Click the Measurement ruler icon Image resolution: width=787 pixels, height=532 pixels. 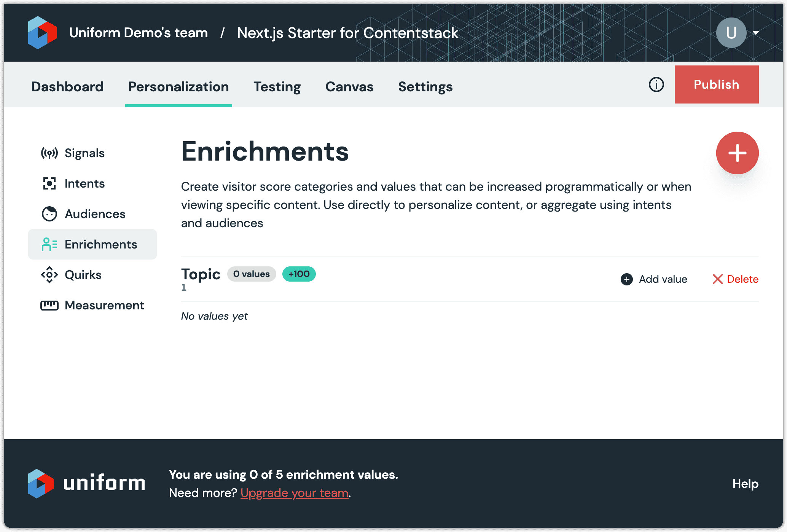(49, 305)
